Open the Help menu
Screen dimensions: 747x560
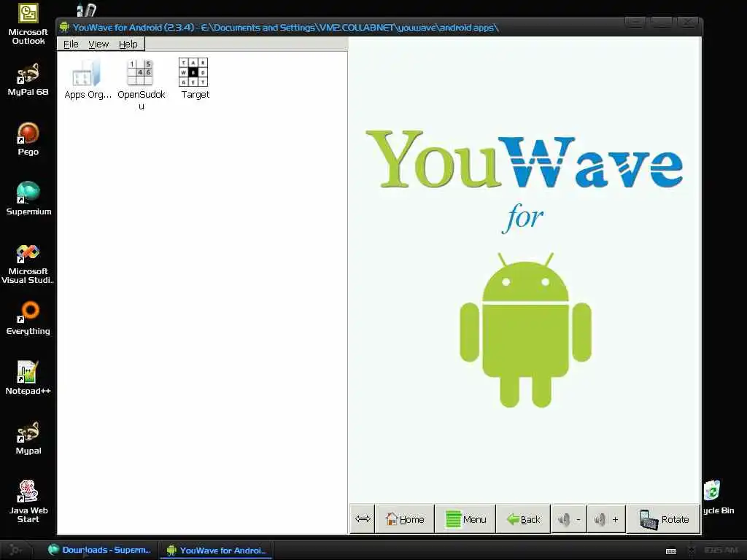point(128,44)
